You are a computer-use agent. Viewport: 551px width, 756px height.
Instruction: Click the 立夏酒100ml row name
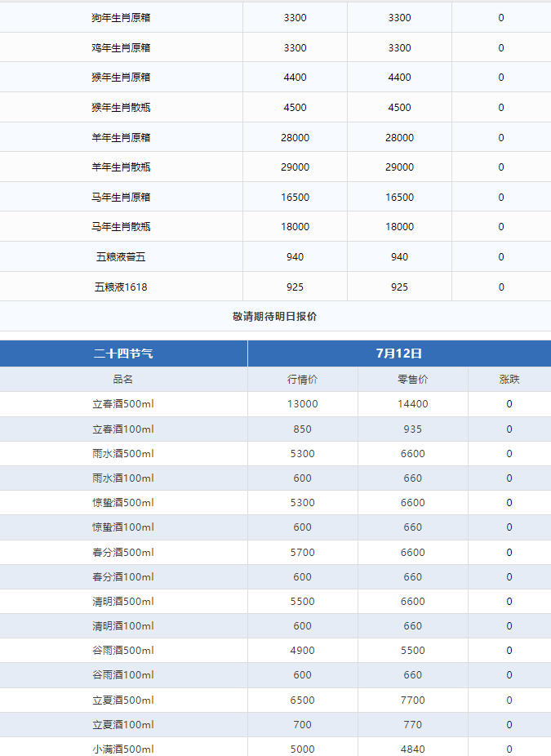(x=123, y=725)
